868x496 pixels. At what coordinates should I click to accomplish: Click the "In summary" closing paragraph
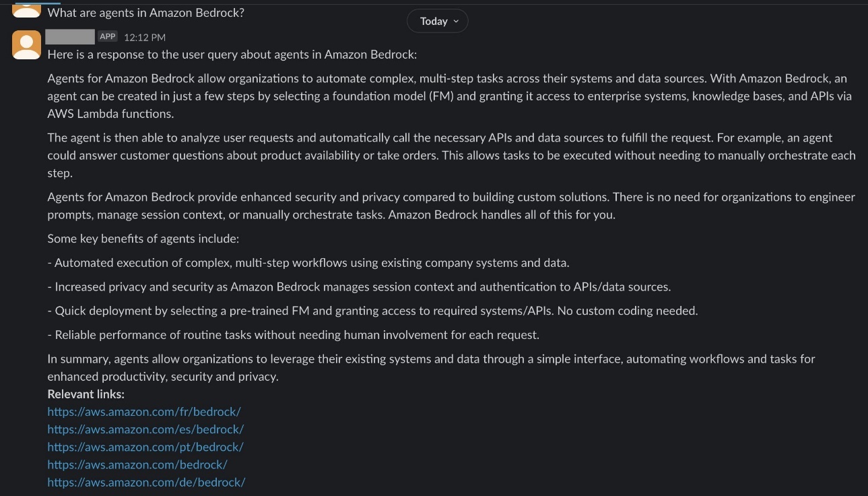coord(431,367)
